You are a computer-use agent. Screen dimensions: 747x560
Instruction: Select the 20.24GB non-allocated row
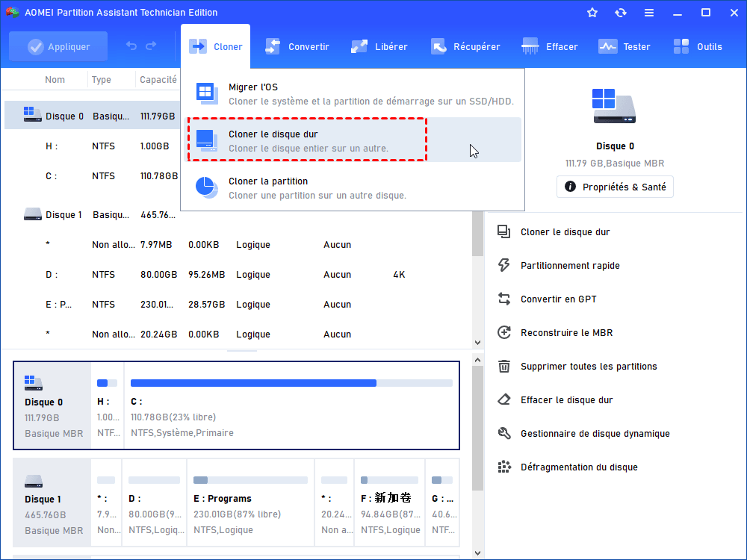point(238,335)
